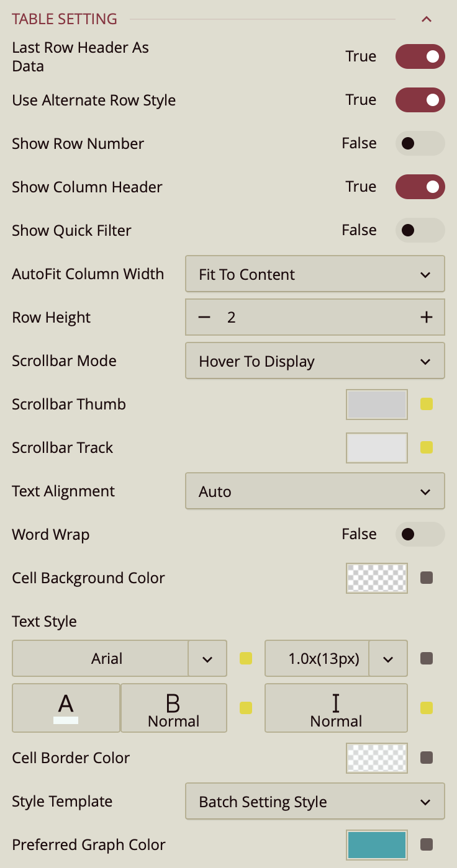This screenshot has width=457, height=868.
Task: Enable Show Row Number switch
Action: click(420, 143)
